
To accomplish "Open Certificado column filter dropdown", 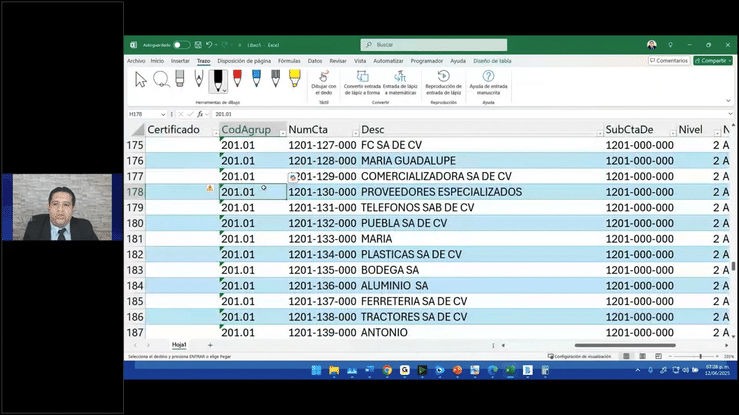I will [215, 133].
